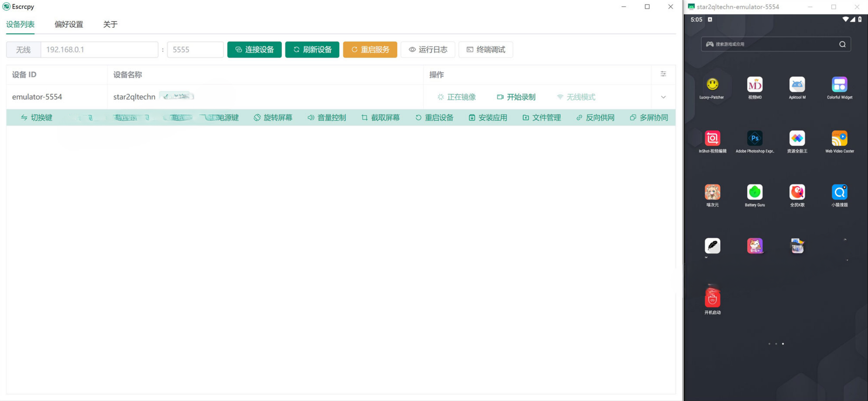Click the table column settings icon

[663, 74]
